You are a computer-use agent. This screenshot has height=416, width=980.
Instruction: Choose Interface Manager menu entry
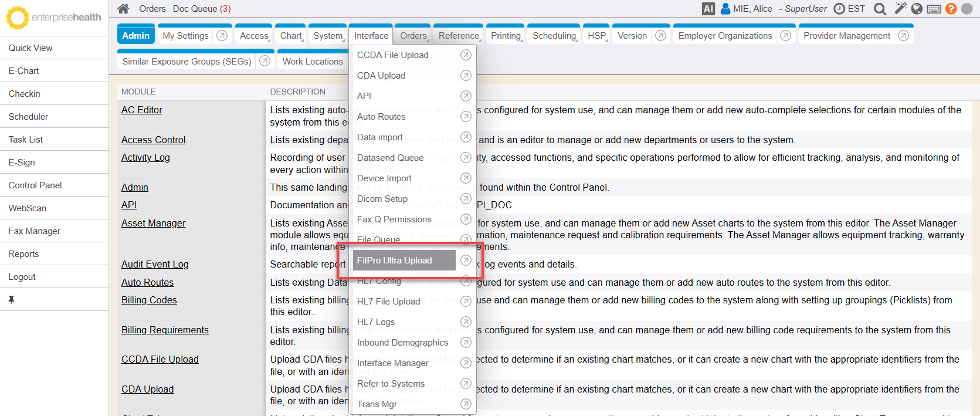(392, 363)
